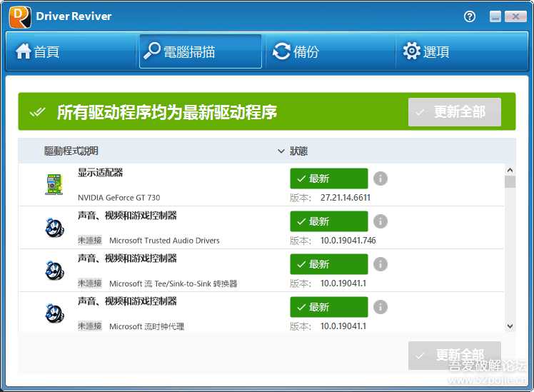Close the Driver Reviver window
534x392 pixels.
click(515, 16)
